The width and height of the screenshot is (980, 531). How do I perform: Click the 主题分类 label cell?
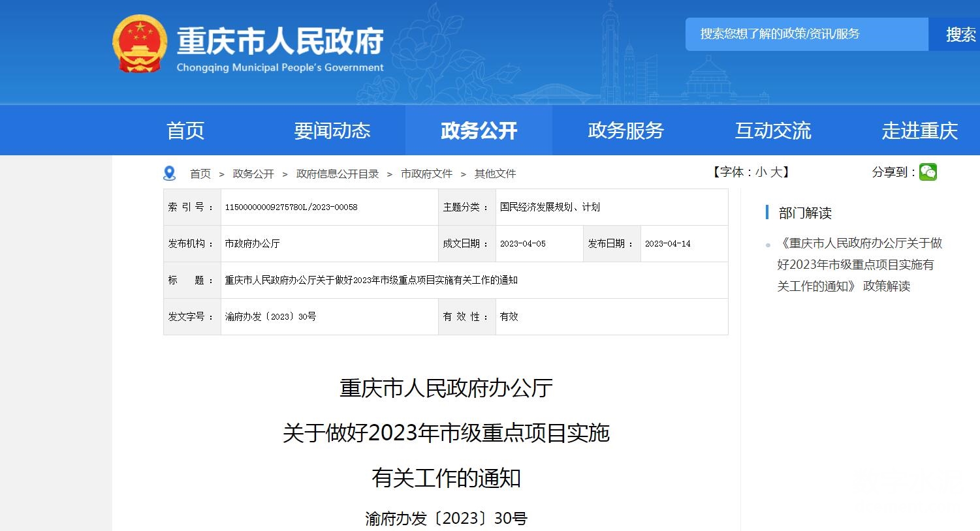[467, 207]
